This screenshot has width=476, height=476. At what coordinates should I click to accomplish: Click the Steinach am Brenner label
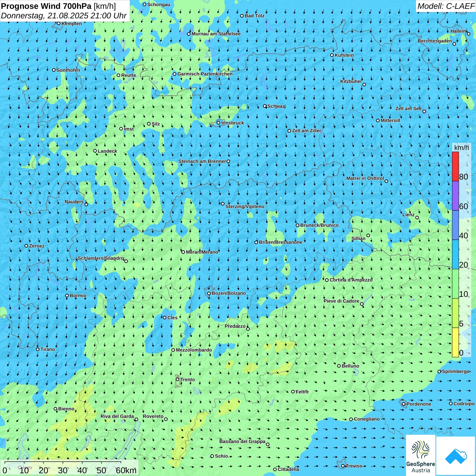point(202,161)
